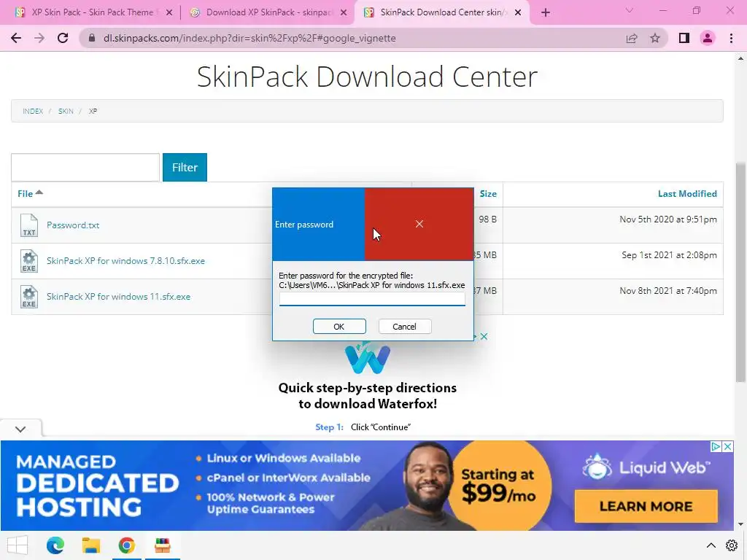This screenshot has height=560, width=747.
Task: Reload the page with the refresh icon
Action: pos(63,38)
